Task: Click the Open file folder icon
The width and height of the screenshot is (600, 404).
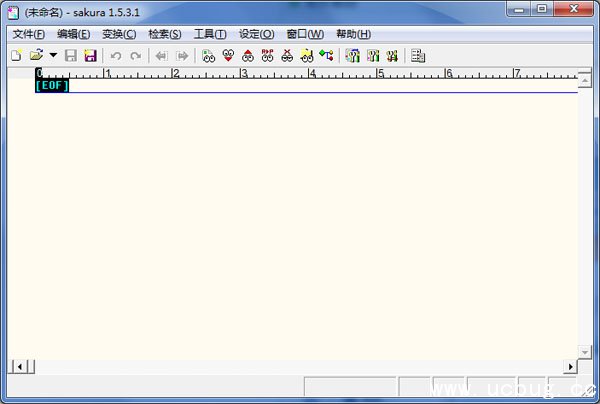Action: [x=36, y=56]
